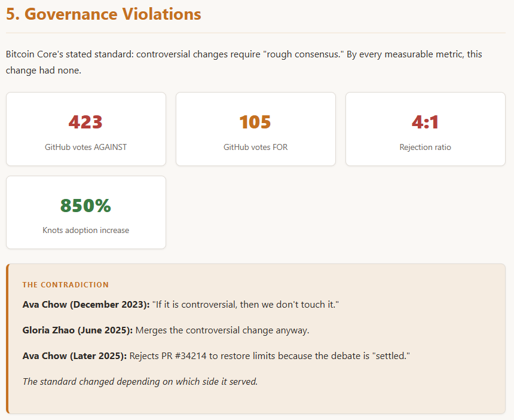
Task: Click 'Ava Chow (Later 2025):' bold name
Action: click(75, 356)
